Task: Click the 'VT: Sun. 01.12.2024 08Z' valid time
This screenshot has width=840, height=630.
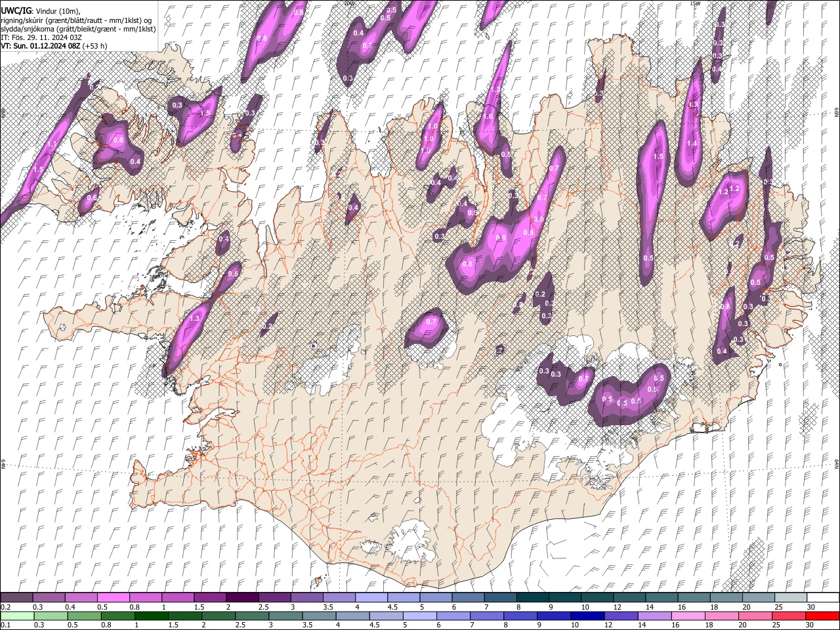Action: click(41, 46)
